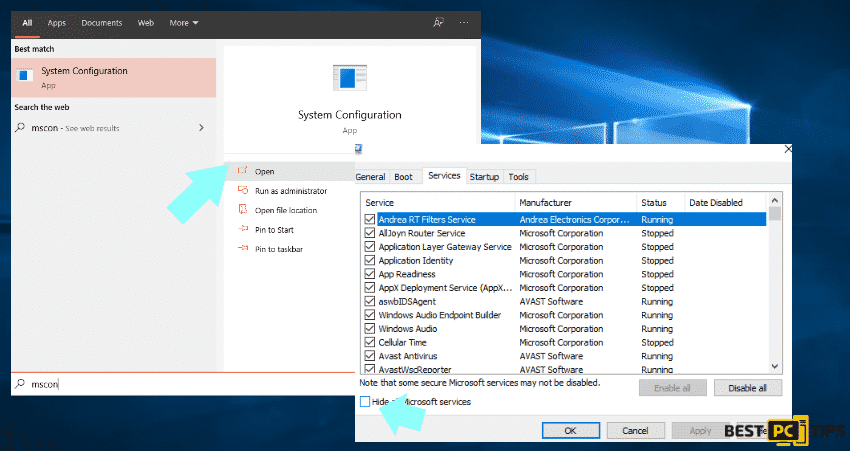Switch to the Services tab
The image size is (850, 451).
point(444,176)
